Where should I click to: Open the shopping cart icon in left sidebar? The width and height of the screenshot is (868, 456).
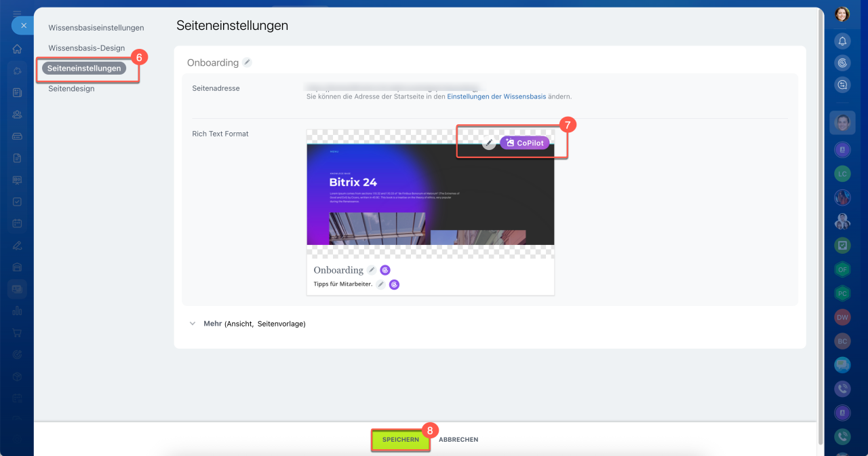pos(17,332)
